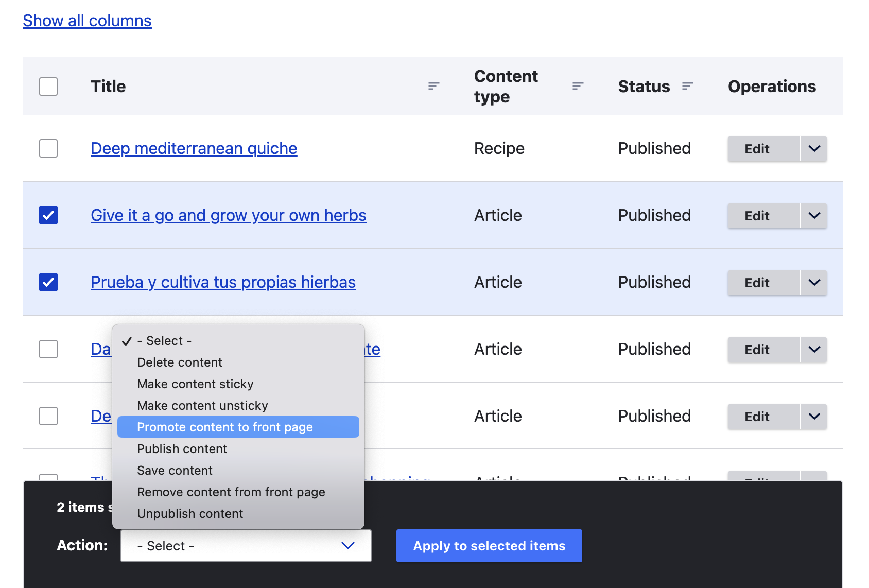Select "Remove content from front page"
Image resolution: width=869 pixels, height=588 pixels.
[231, 492]
